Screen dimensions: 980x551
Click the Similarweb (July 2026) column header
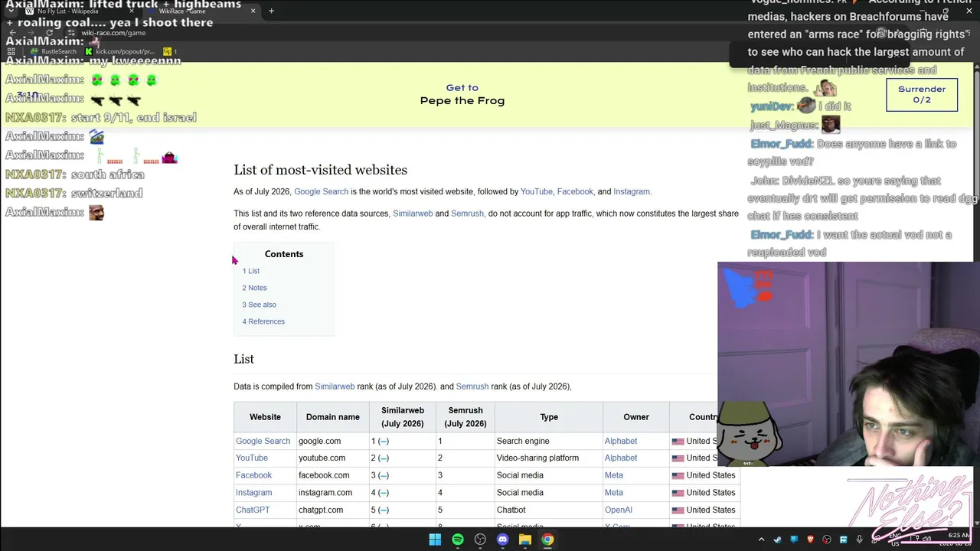click(403, 417)
